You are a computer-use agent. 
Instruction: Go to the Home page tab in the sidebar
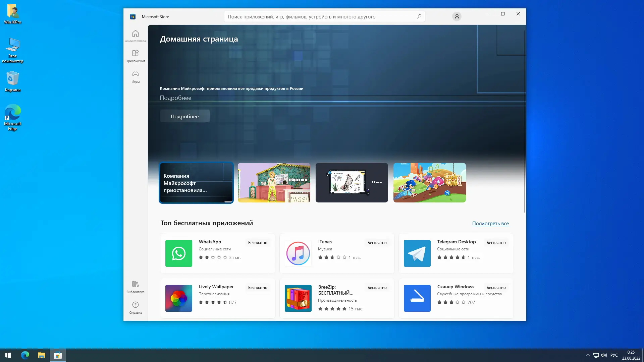(x=135, y=36)
